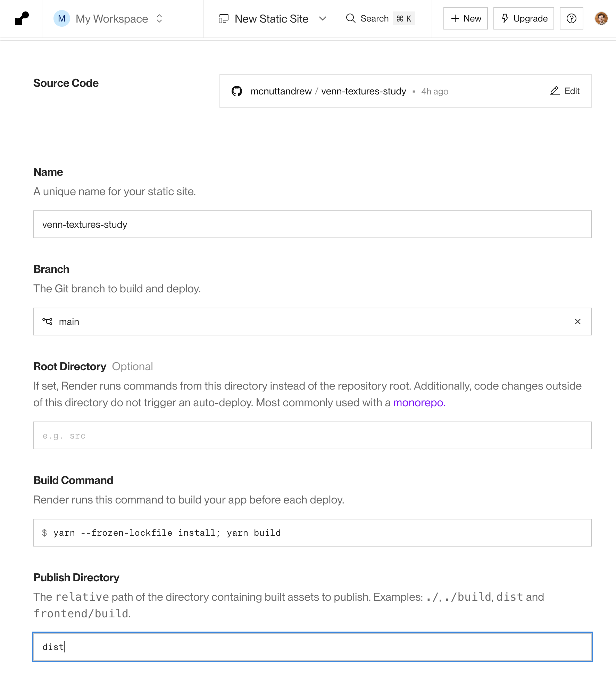This screenshot has height=675, width=616.
Task: Click the Name input field
Action: tap(312, 224)
